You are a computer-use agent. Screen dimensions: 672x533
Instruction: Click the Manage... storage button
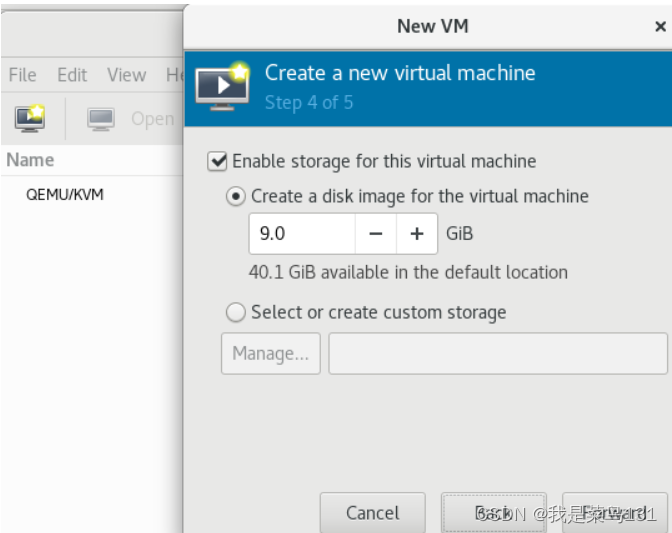tap(270, 353)
